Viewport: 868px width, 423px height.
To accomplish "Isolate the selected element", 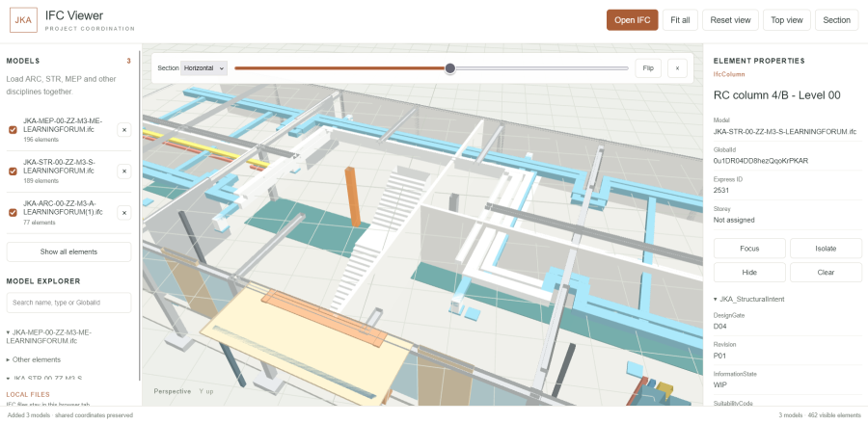I will (826, 249).
